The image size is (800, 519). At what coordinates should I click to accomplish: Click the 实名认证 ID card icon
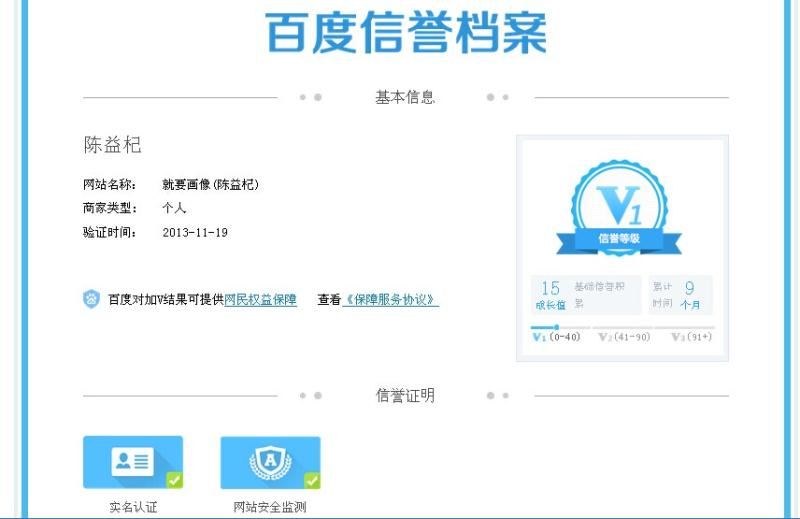click(x=133, y=462)
